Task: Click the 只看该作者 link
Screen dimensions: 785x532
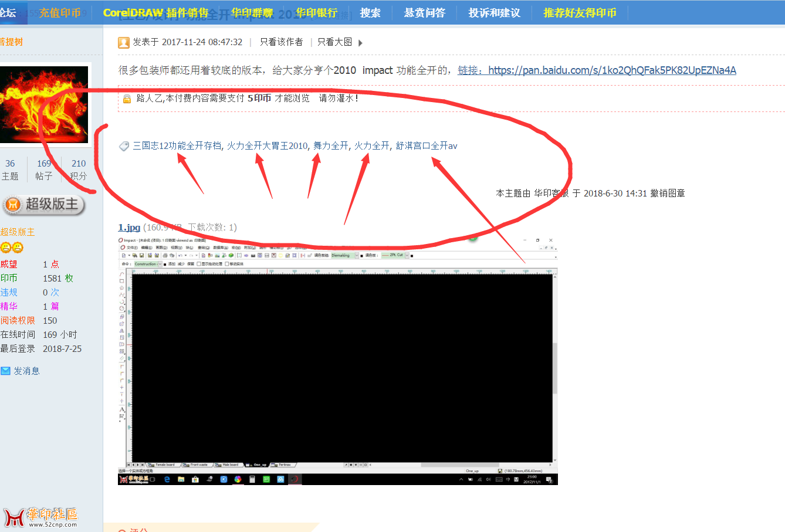Action: click(281, 42)
